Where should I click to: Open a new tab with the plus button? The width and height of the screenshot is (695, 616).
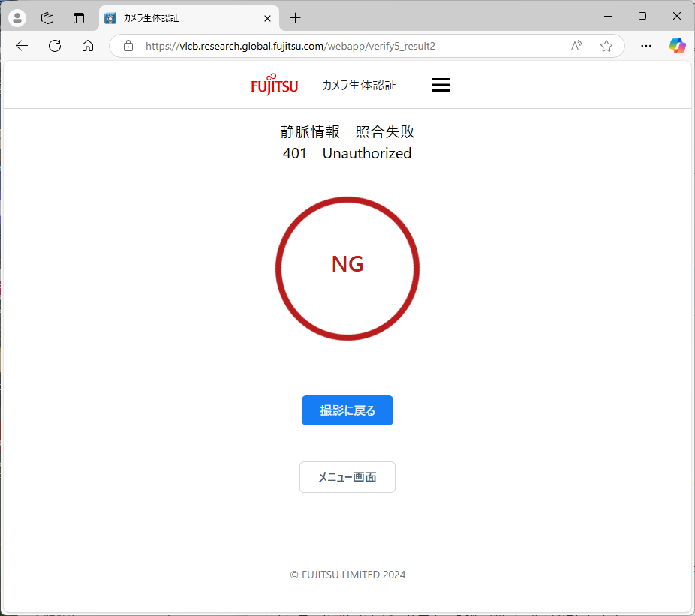pyautogui.click(x=295, y=18)
